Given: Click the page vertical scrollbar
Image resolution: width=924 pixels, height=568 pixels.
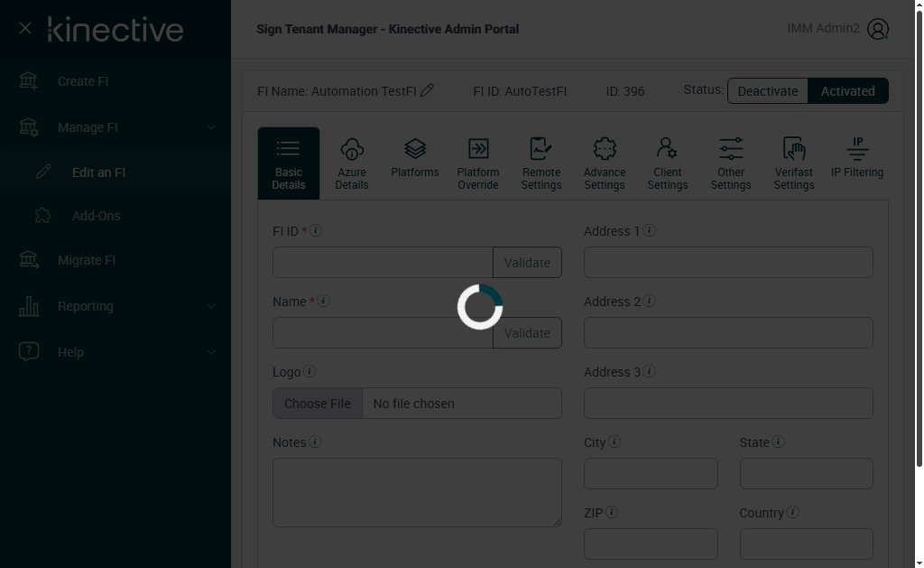Looking at the screenshot, I should [919, 238].
